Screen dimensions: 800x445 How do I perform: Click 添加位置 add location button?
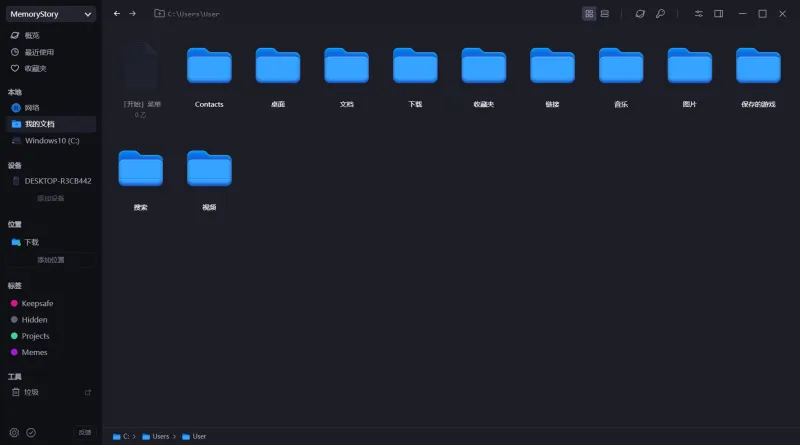(x=51, y=260)
